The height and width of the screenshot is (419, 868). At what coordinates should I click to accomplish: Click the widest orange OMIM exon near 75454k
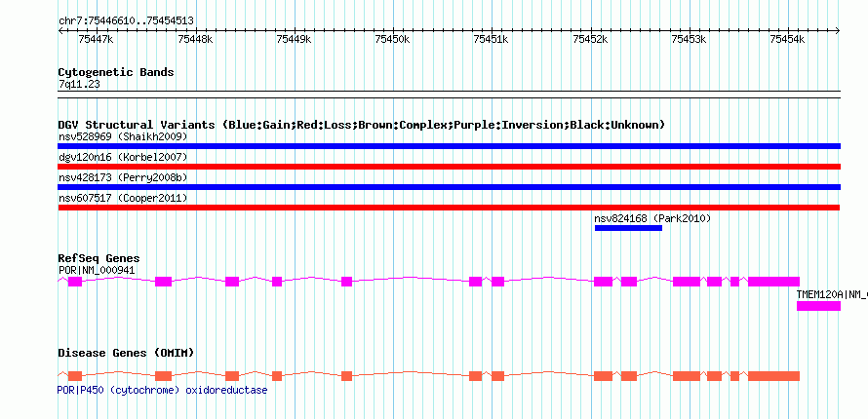coord(774,376)
